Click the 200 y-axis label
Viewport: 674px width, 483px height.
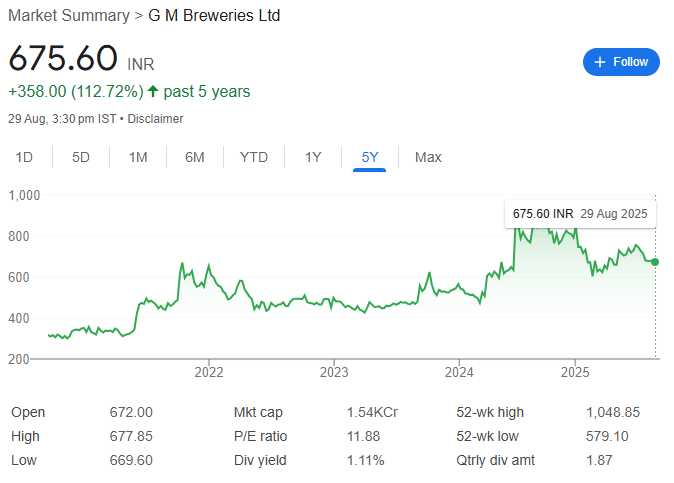[x=18, y=359]
